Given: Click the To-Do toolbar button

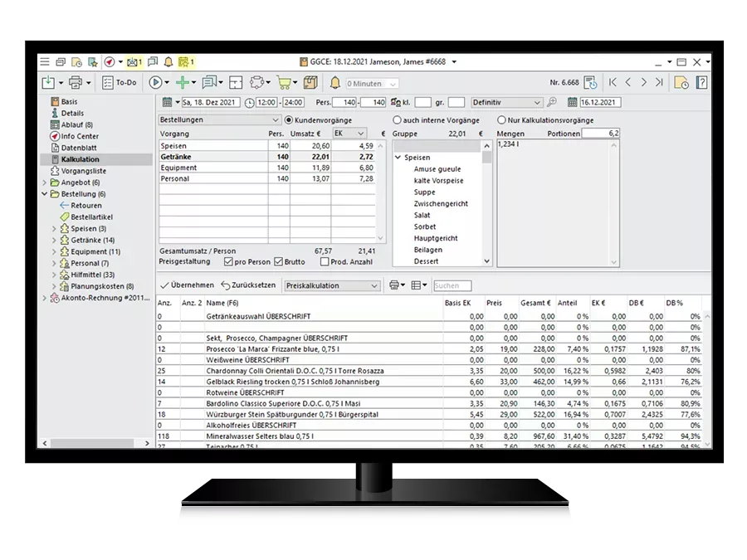Looking at the screenshot, I should [120, 82].
